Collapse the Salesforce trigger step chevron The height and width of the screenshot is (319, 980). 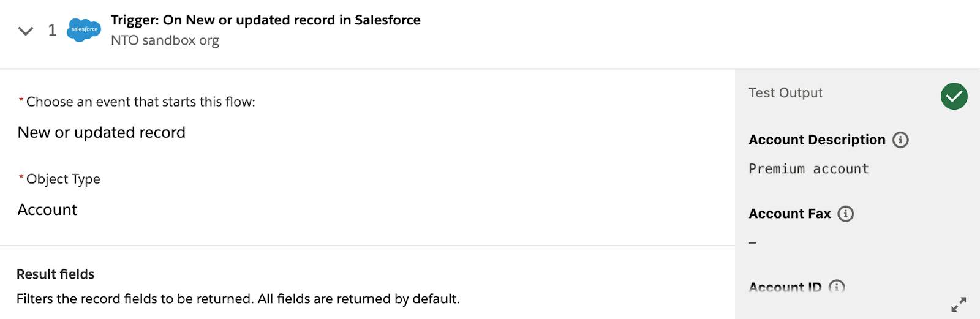click(26, 31)
